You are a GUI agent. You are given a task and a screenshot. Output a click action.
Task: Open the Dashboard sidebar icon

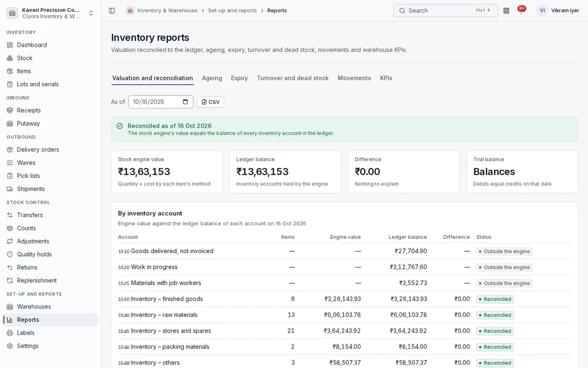pyautogui.click(x=10, y=45)
